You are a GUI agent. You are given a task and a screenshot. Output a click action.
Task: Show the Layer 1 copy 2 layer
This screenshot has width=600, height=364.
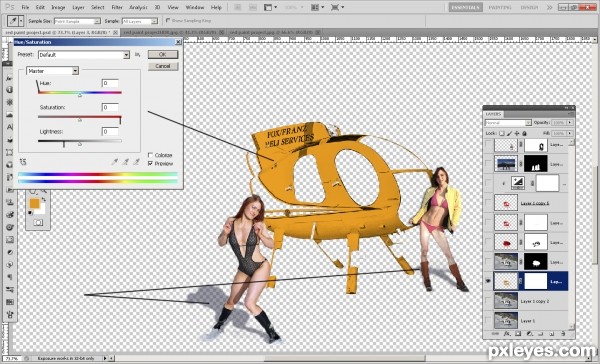pos(488,301)
